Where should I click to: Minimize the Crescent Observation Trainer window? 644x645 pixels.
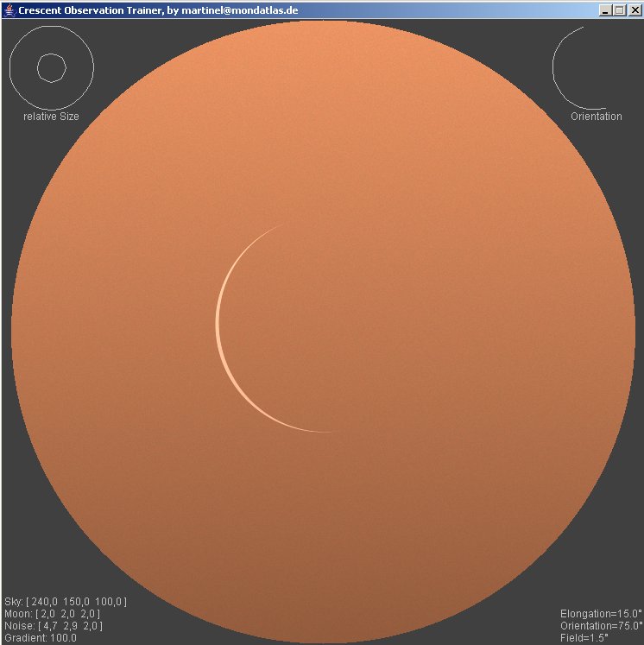tap(605, 10)
